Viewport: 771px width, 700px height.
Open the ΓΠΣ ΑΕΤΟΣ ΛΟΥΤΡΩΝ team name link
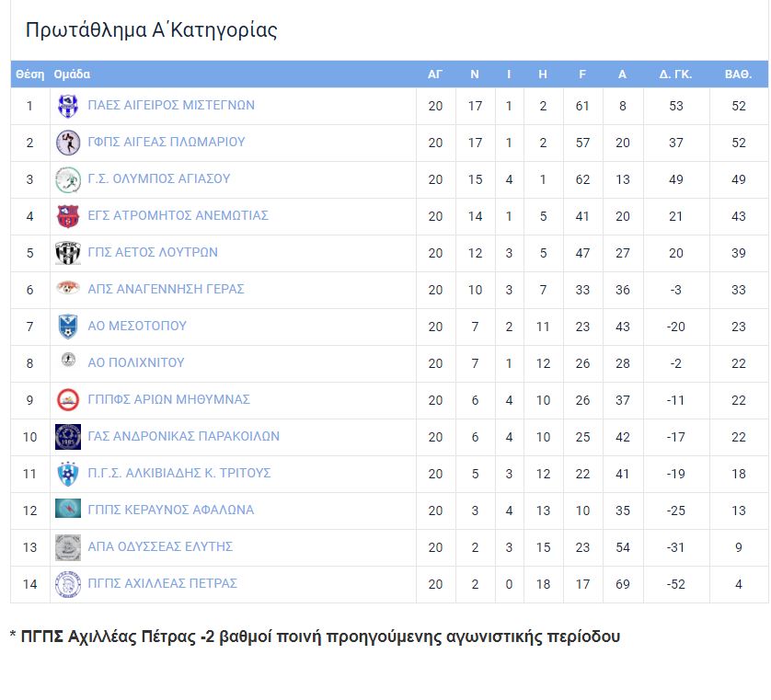pos(153,252)
